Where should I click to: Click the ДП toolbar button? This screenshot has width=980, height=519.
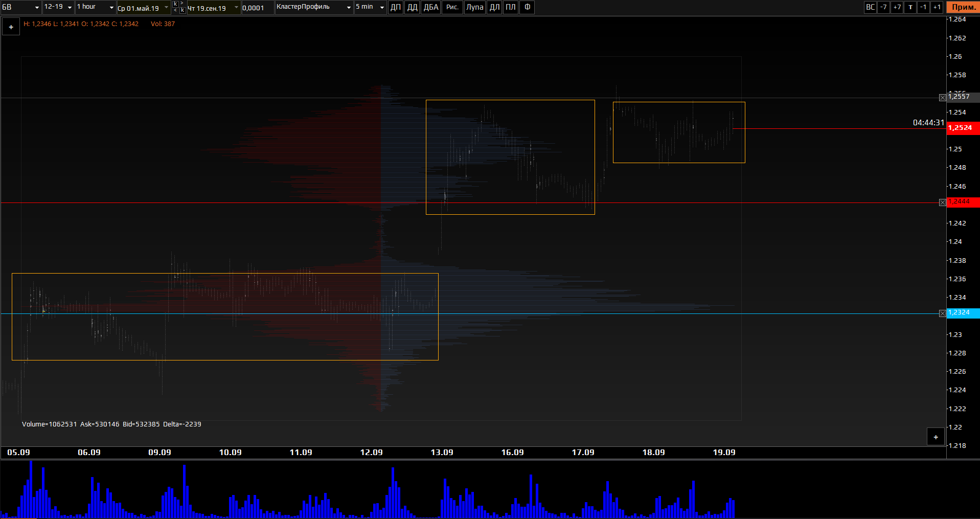[x=396, y=7]
